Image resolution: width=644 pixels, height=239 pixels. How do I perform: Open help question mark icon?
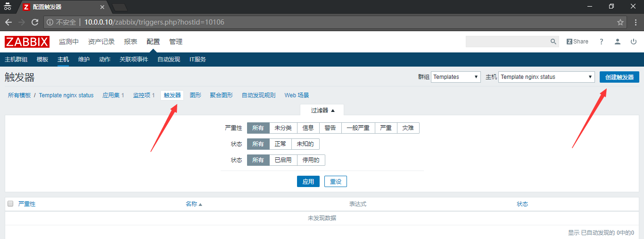click(602, 42)
